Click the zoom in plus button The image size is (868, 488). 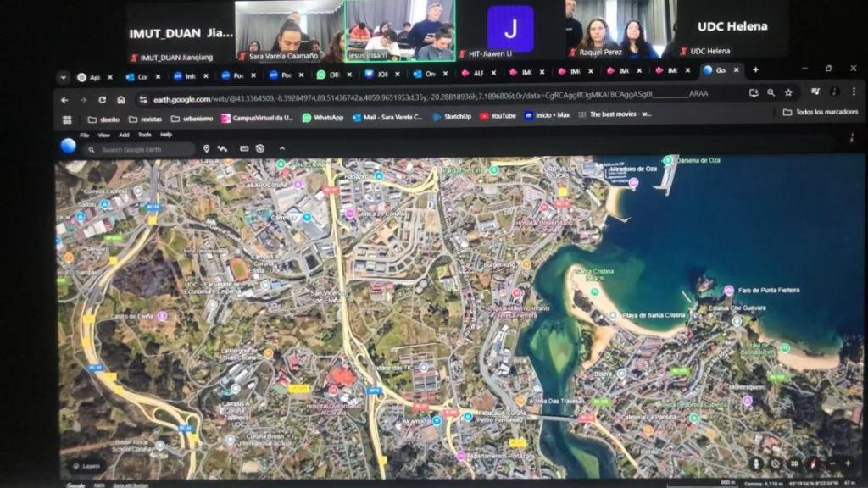pos(848,463)
